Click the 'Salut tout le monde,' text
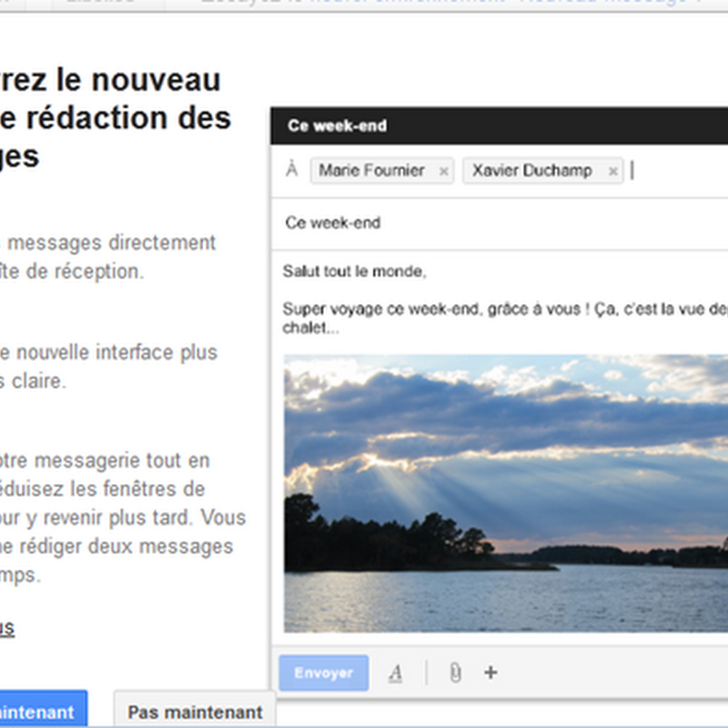Image resolution: width=728 pixels, height=728 pixels. [354, 271]
